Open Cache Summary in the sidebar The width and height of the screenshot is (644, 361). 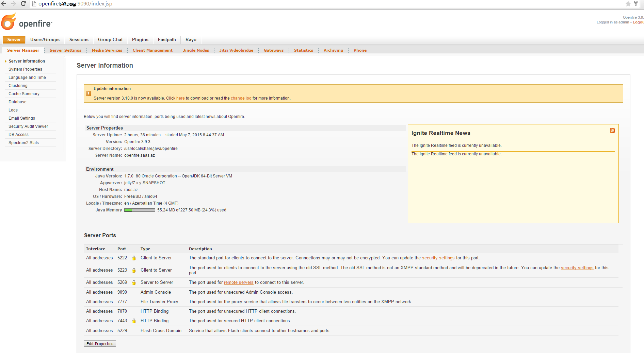pyautogui.click(x=24, y=94)
